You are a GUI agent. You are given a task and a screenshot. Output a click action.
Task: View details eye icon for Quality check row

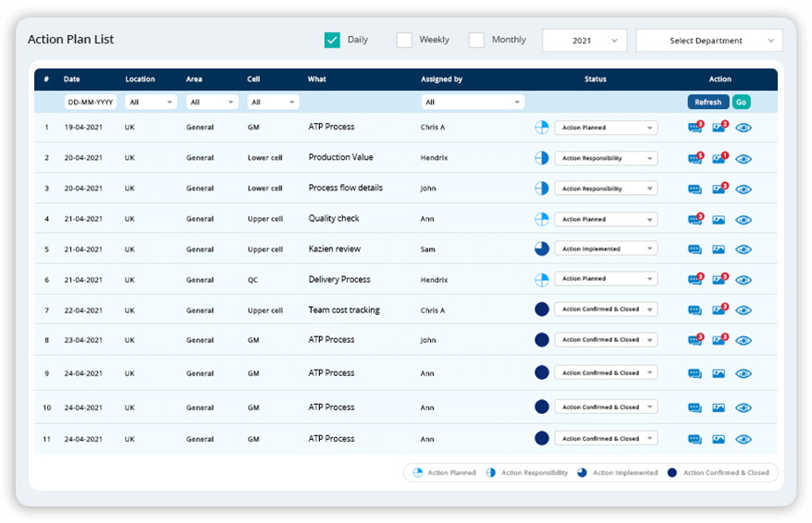pos(744,220)
